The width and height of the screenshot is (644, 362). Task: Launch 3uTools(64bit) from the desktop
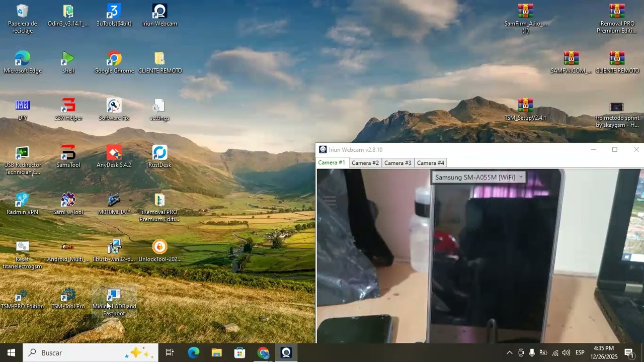click(x=114, y=15)
